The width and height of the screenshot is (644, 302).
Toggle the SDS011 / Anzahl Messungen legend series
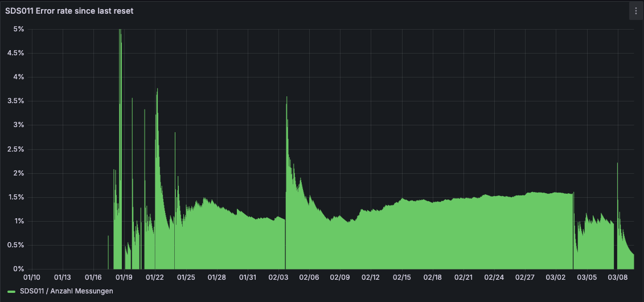click(x=67, y=291)
